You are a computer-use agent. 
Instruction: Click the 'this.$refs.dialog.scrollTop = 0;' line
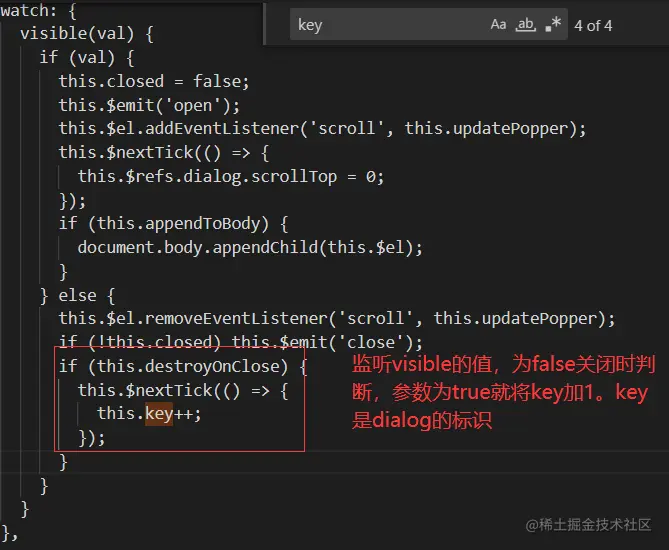pos(231,176)
